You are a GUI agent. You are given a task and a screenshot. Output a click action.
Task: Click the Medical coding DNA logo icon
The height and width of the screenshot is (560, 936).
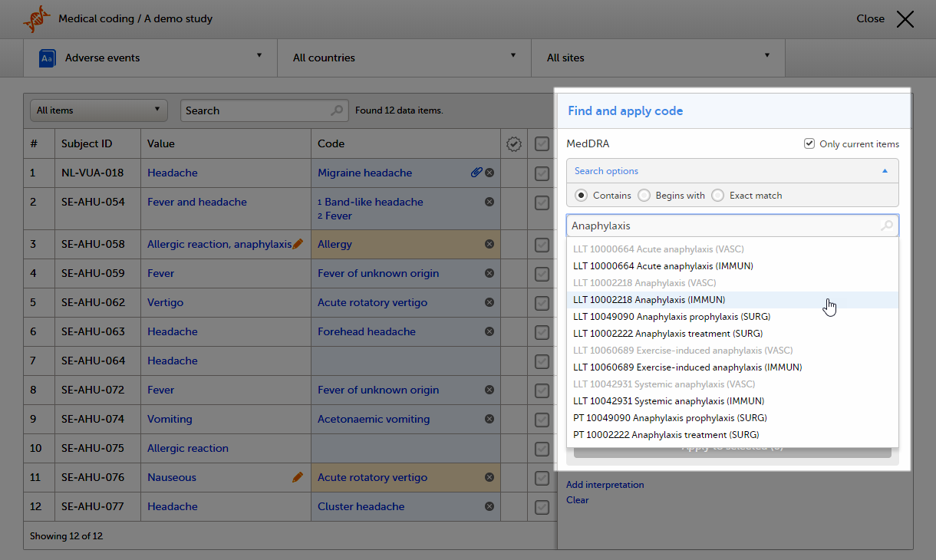[38, 18]
